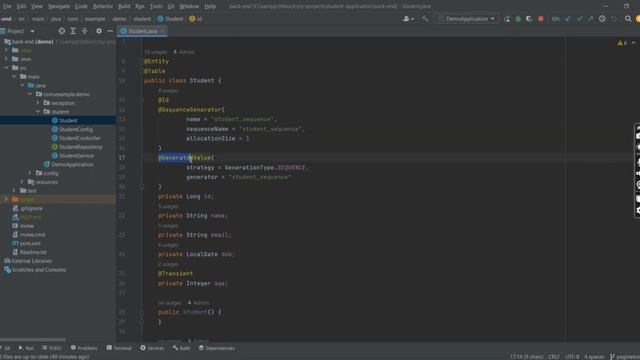Open the user account icon dropdown

tap(409, 19)
